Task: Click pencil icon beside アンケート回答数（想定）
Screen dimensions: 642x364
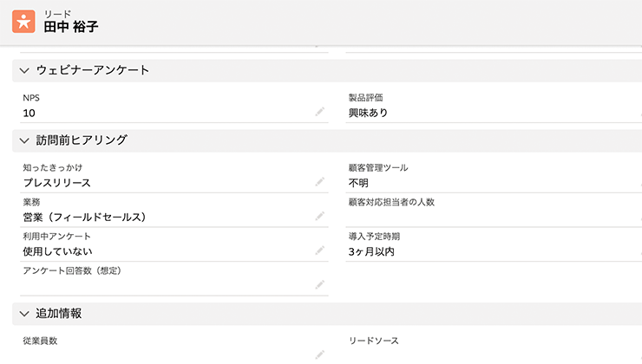Action: [320, 285]
